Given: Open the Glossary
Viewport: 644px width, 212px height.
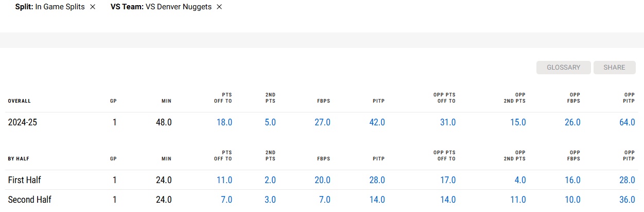Looking at the screenshot, I should coord(563,68).
